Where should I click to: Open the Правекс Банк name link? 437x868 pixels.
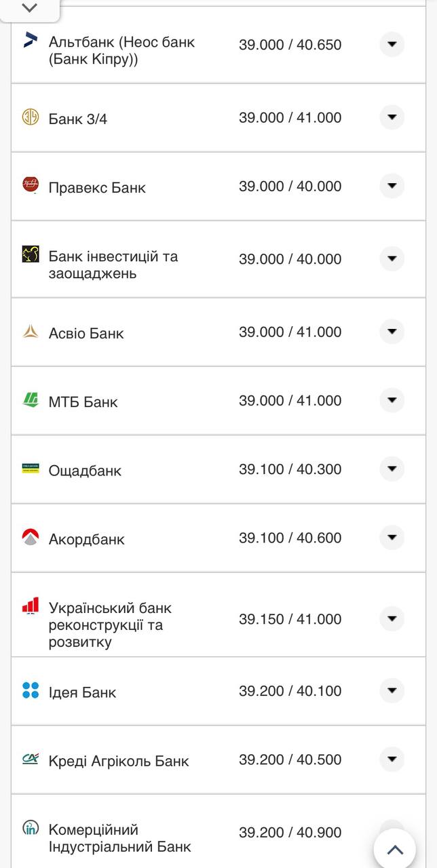pos(97,188)
